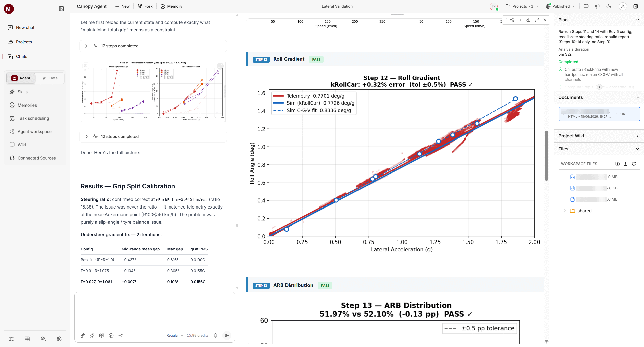Viewport: 644px width, 347px height.
Task: Open Task scheduling in sidebar
Action: [33, 118]
